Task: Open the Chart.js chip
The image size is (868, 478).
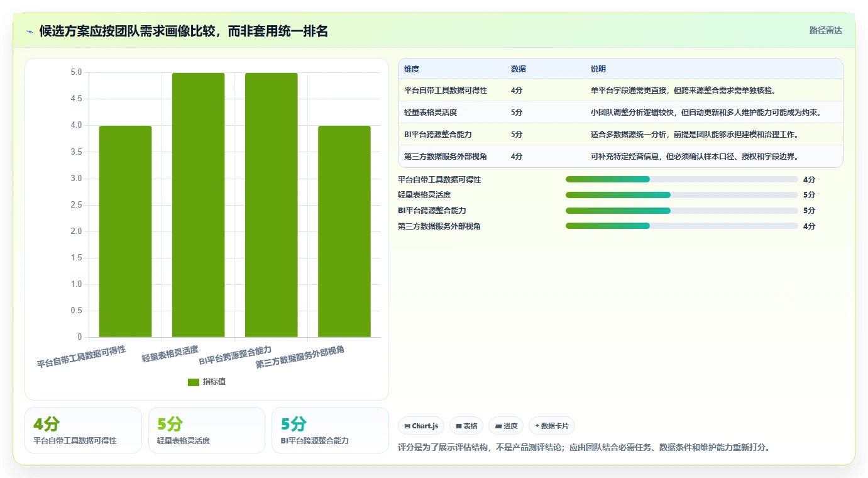Action: [421, 426]
